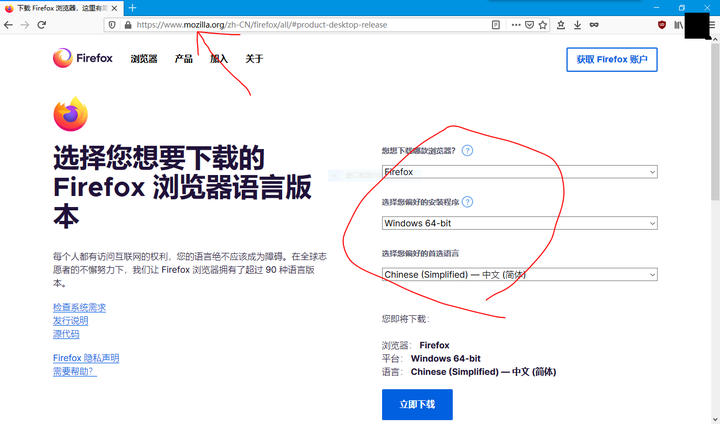Expand the Windows 64-bit installer dropdown
Viewport: 720px width, 424px height.
tap(519, 223)
